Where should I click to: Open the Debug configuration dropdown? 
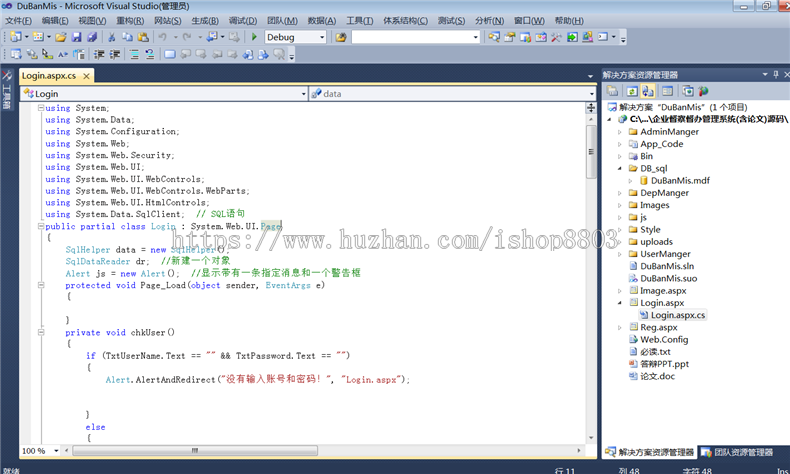pyautogui.click(x=322, y=37)
